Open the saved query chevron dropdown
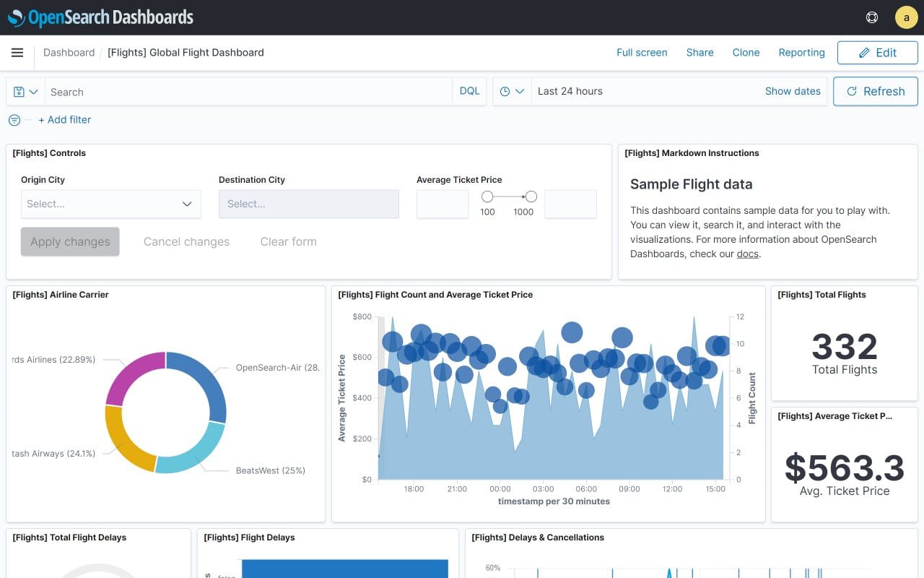 [x=32, y=92]
